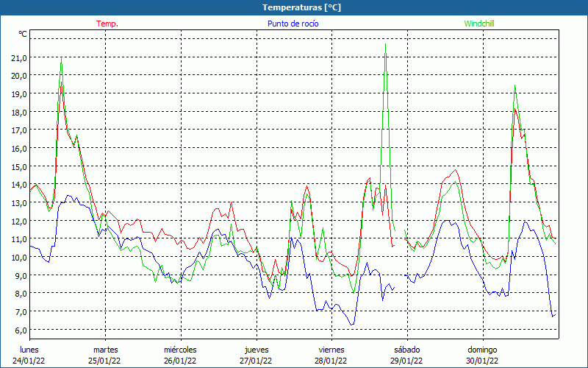Click the 27/01/22 date label
Image resolution: width=588 pixels, height=368 pixels.
(256, 361)
